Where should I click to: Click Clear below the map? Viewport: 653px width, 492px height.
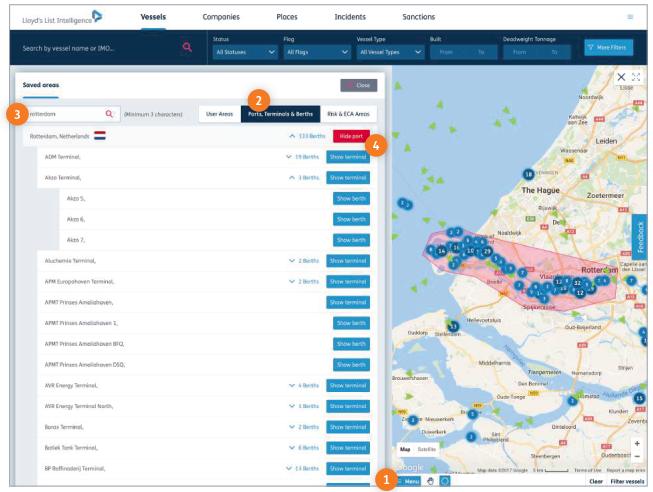pyautogui.click(x=596, y=482)
